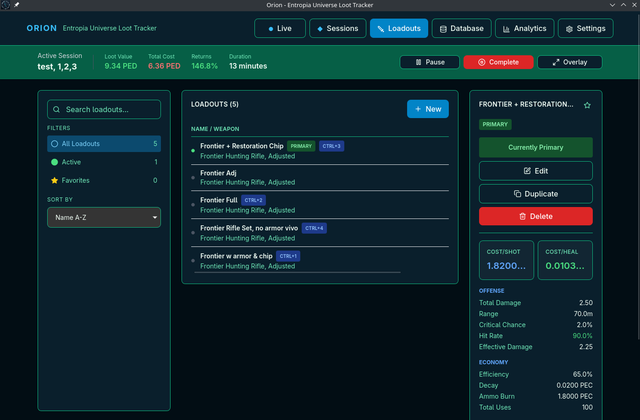Select the All Loadouts filter
The image size is (640, 420).
pos(104,144)
